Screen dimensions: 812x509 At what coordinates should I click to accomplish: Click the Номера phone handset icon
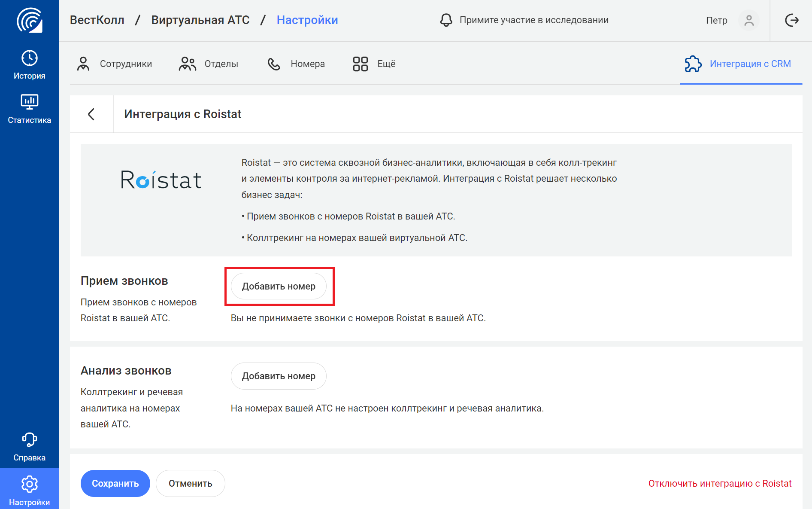274,64
